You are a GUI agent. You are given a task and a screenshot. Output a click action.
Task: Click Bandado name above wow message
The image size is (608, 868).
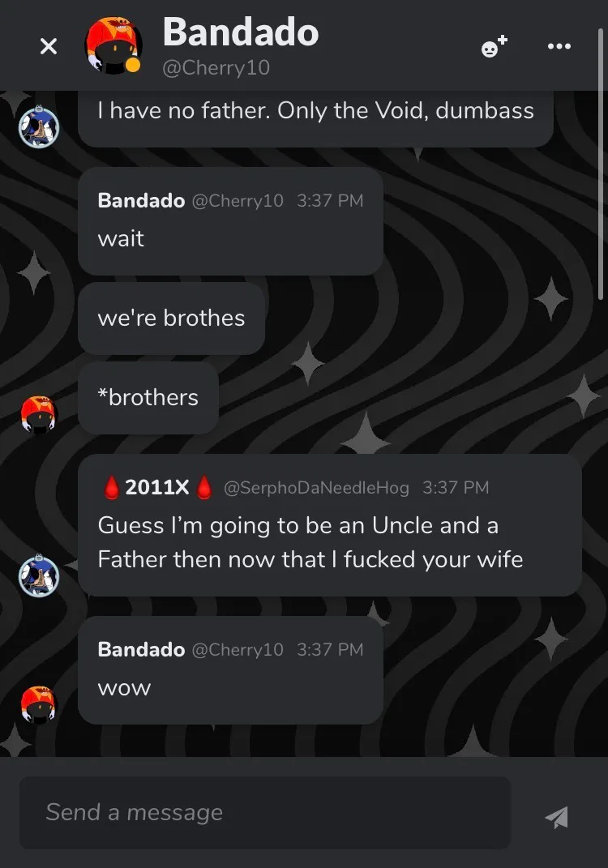coord(141,649)
